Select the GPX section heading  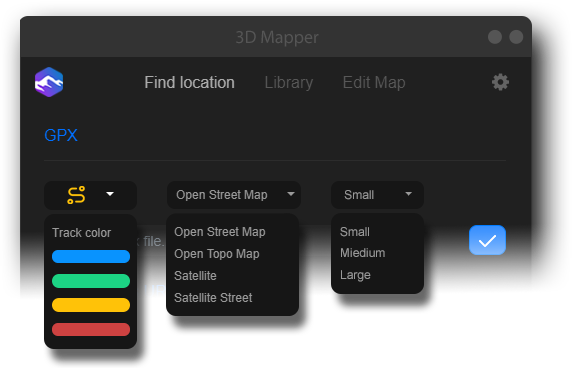pos(61,135)
